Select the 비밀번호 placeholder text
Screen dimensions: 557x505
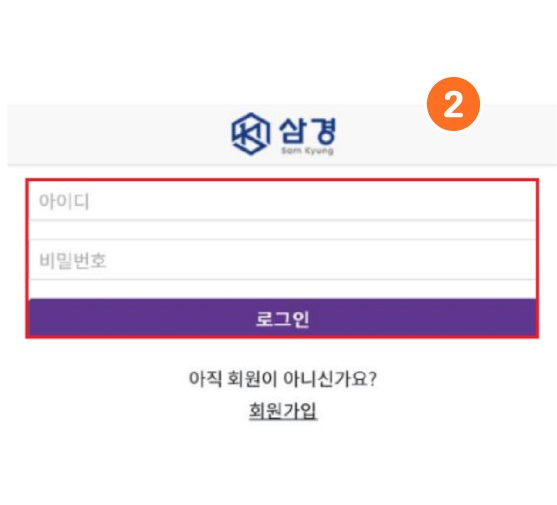pyautogui.click(x=72, y=261)
